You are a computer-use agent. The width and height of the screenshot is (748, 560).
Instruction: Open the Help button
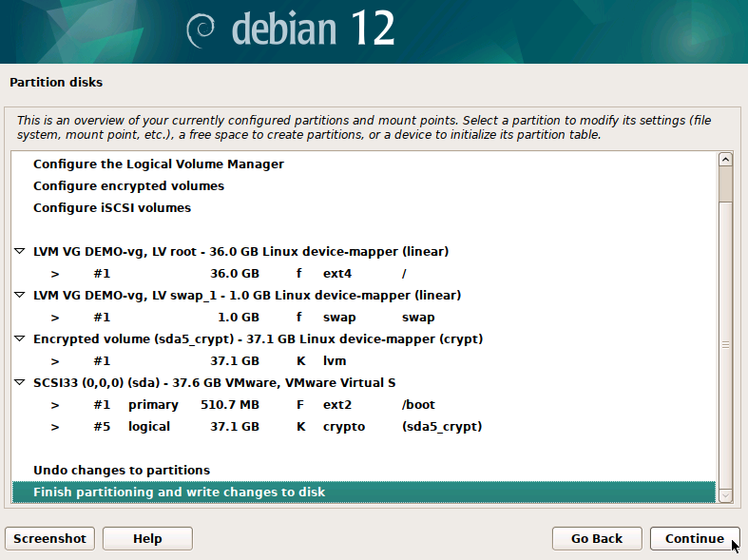[147, 538]
